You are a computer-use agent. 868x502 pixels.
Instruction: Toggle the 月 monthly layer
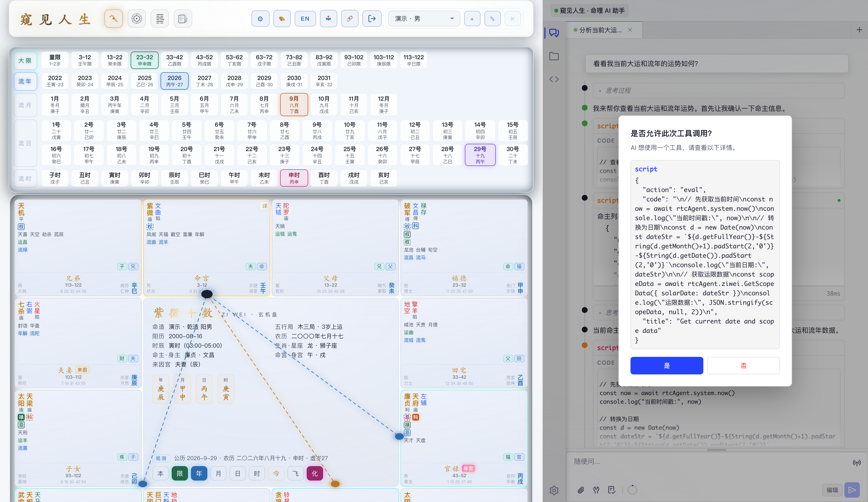tap(218, 473)
